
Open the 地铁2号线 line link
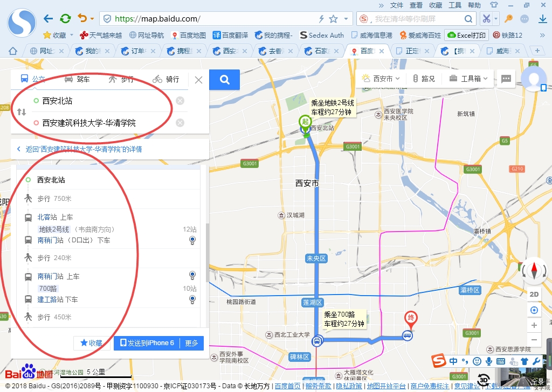[54, 229]
